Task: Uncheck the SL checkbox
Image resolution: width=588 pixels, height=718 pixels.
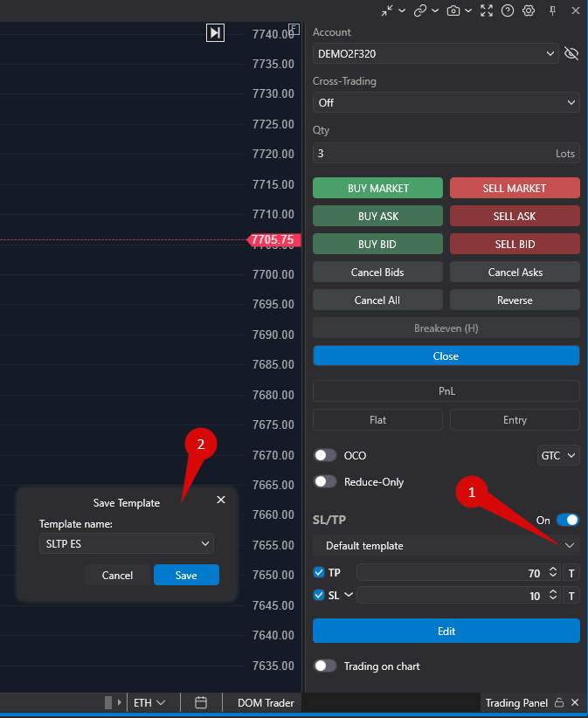Action: (x=319, y=595)
